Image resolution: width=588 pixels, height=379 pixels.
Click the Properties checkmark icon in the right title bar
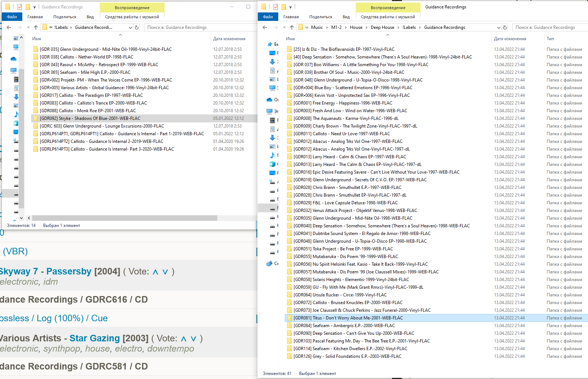tap(275, 7)
